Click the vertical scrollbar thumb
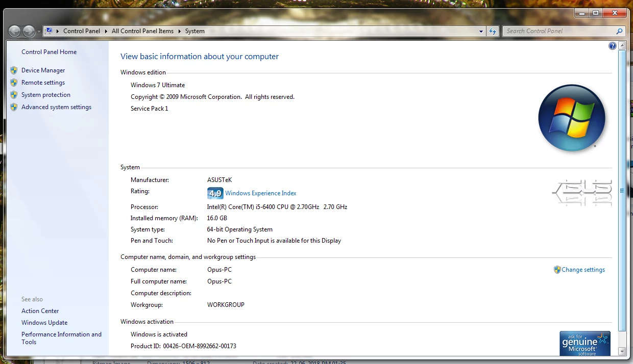This screenshot has height=364, width=633. pyautogui.click(x=622, y=191)
